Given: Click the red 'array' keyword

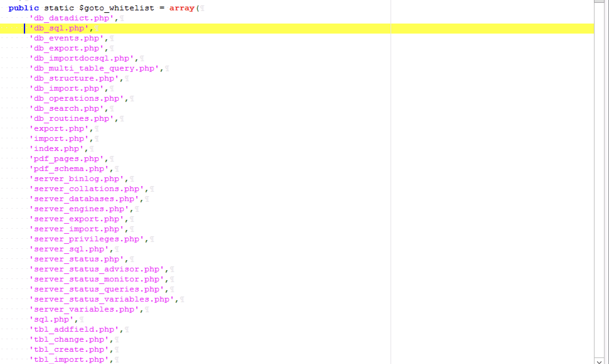Looking at the screenshot, I should 182,8.
